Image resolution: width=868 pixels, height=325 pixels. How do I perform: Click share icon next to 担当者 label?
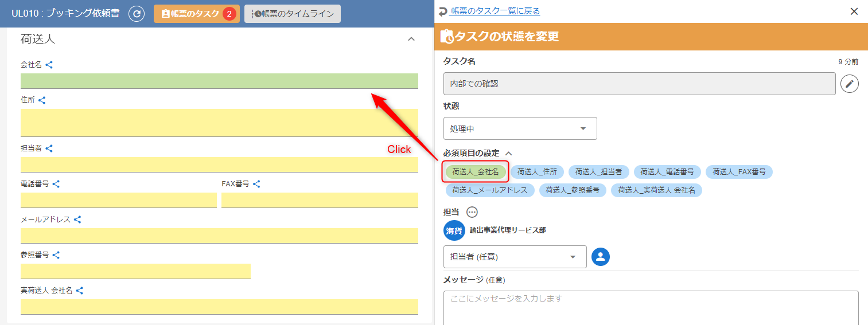click(x=49, y=148)
